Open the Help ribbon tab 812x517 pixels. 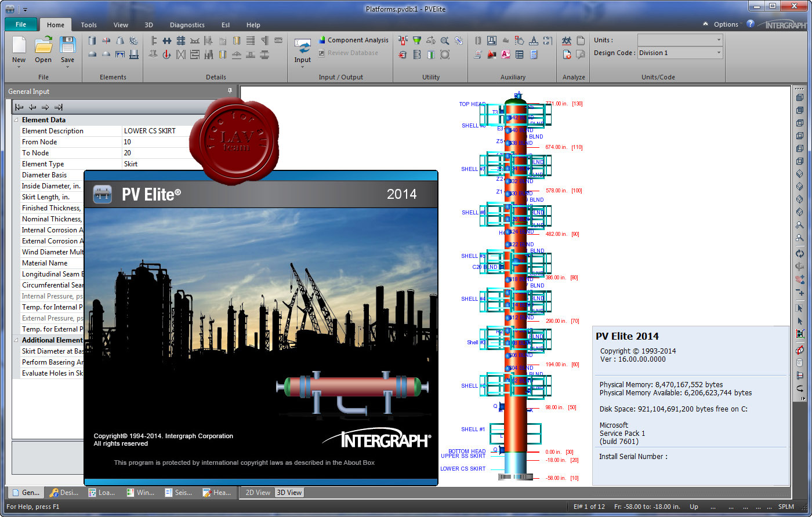click(253, 25)
